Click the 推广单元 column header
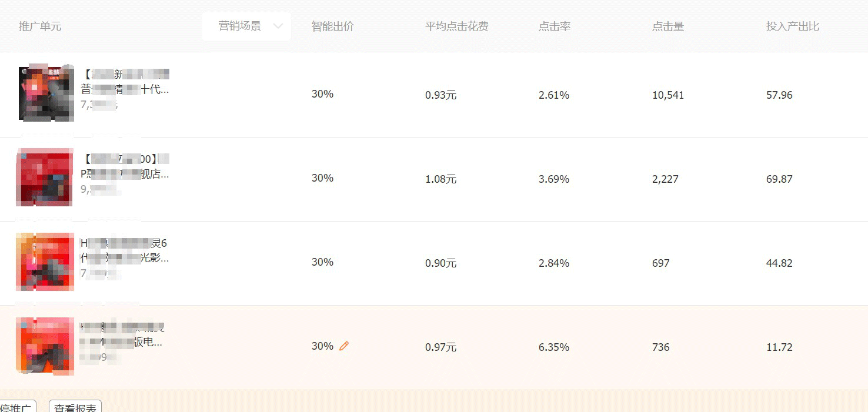Viewport: 868px width, 412px height. [x=40, y=26]
